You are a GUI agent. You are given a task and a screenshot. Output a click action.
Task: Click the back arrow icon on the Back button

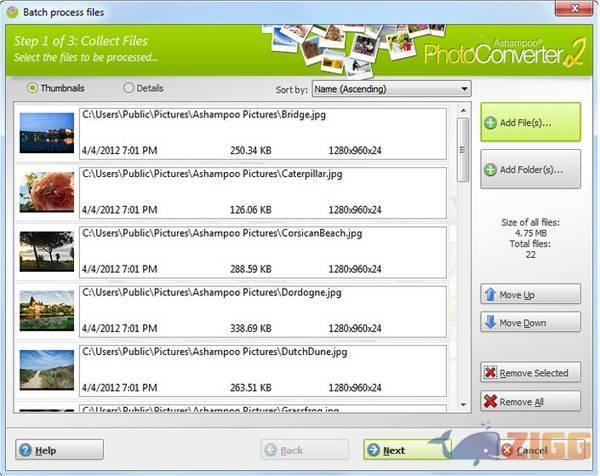[271, 450]
